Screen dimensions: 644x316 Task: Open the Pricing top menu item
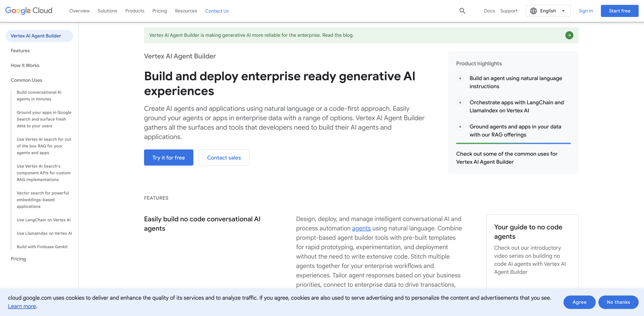pos(159,11)
